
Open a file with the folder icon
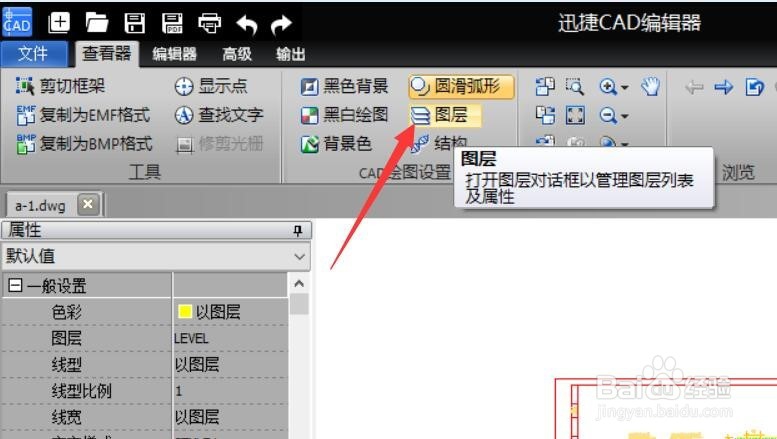97,23
